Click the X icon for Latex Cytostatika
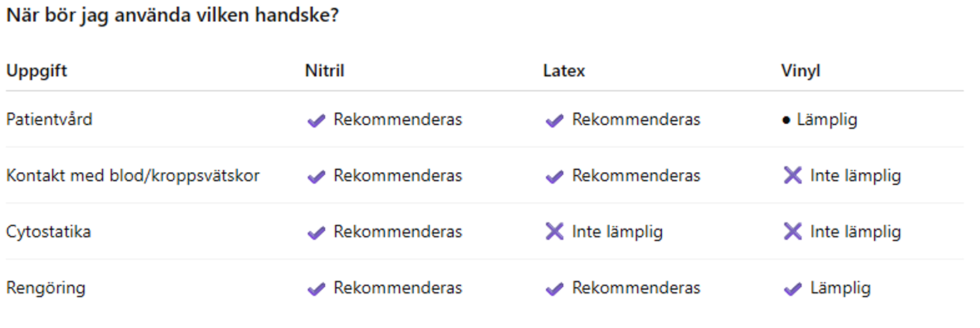This screenshot has width=980, height=328. tap(554, 231)
